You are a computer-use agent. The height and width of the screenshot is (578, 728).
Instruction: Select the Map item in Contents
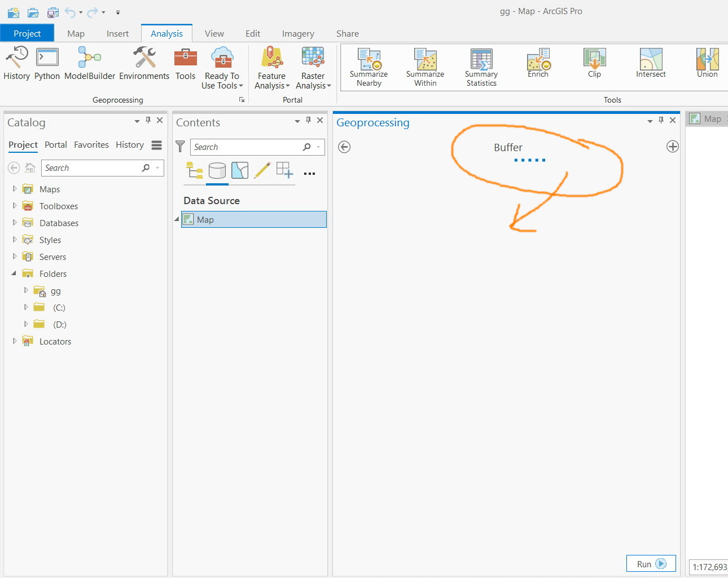[254, 219]
